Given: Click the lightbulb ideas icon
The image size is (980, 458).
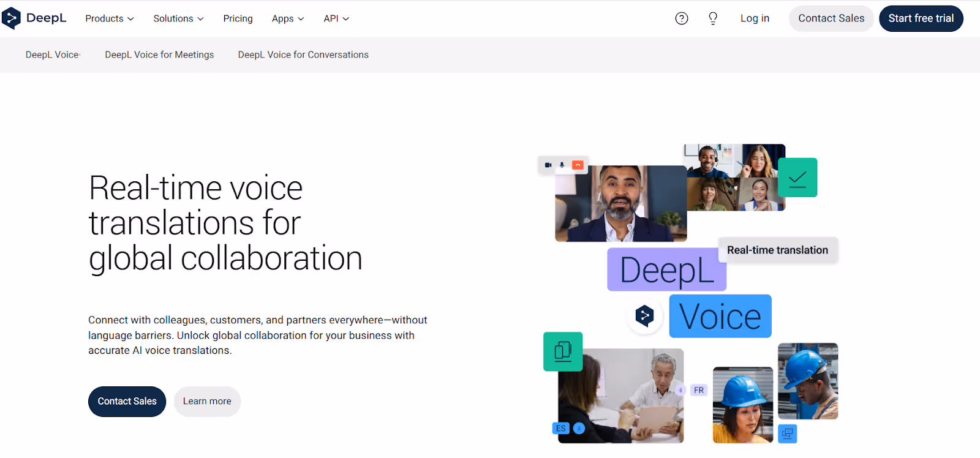Looking at the screenshot, I should [x=713, y=18].
